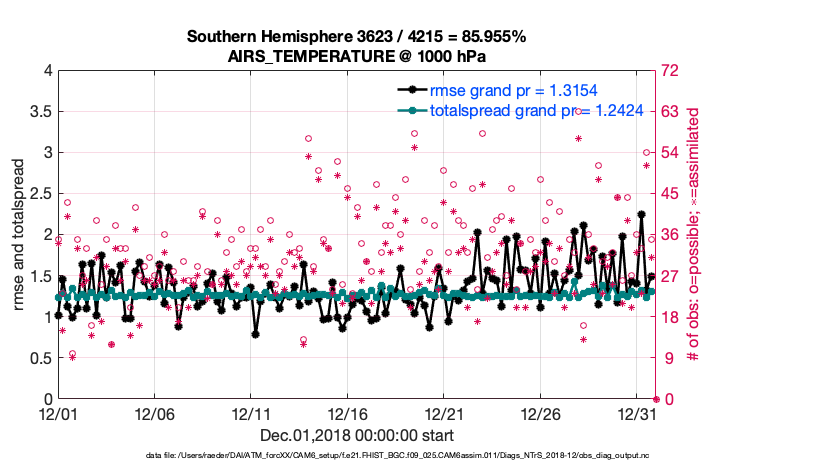Click the 12/16 x-axis tick label
This screenshot has width=830, height=470.
pyautogui.click(x=347, y=414)
